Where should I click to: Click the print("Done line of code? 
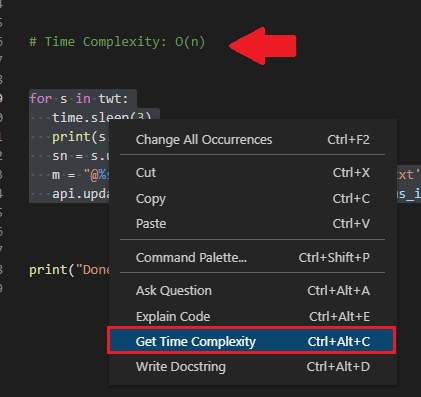tap(69, 270)
